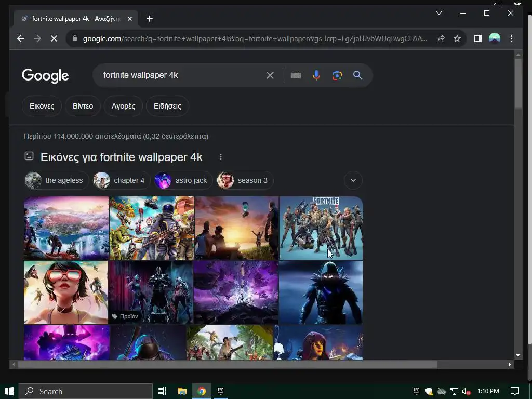Filter results by Εικόνες
This screenshot has height=399, width=532.
click(42, 106)
